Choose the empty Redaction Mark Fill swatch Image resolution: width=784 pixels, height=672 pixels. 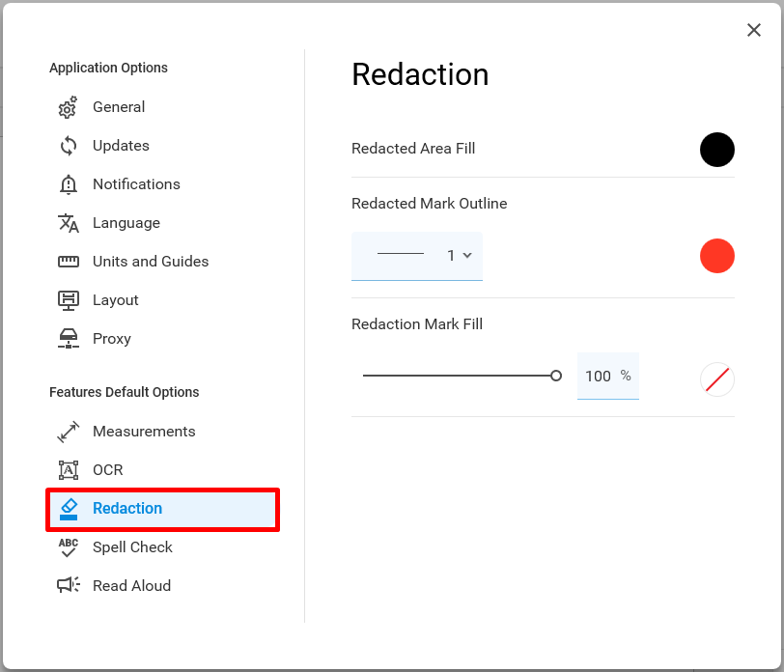tap(716, 379)
